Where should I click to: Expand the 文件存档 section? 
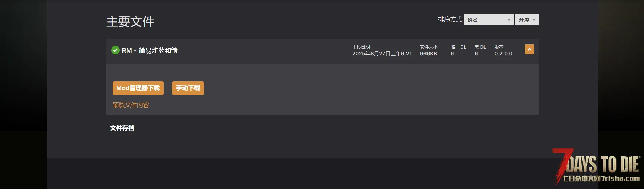(x=122, y=128)
